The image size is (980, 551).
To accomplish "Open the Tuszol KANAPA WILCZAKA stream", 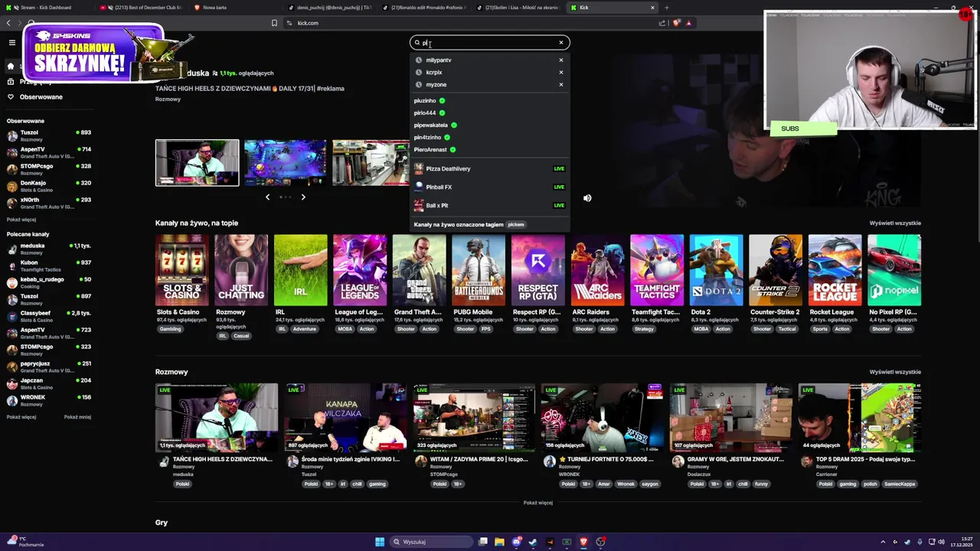I will click(345, 418).
